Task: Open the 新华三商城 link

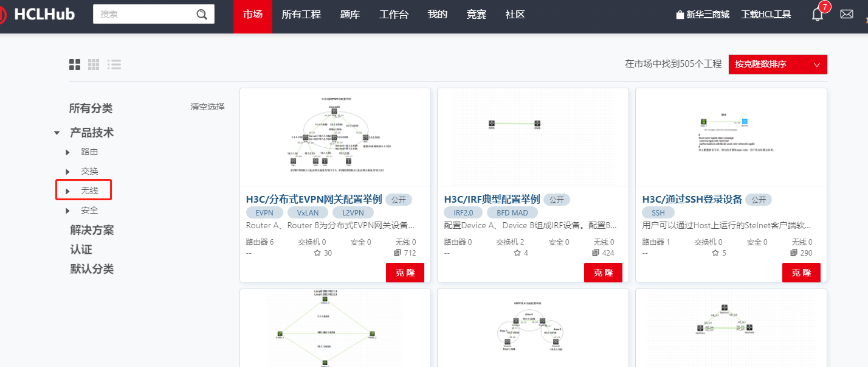Action: [x=708, y=15]
